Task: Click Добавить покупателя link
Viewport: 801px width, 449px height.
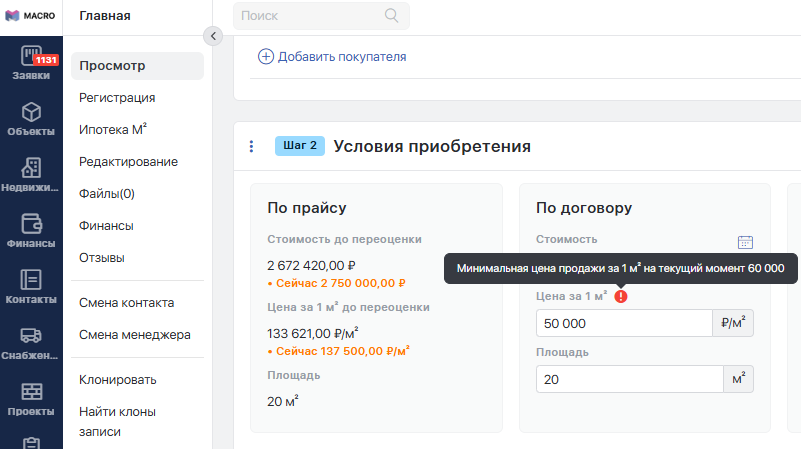Action: pos(332,57)
